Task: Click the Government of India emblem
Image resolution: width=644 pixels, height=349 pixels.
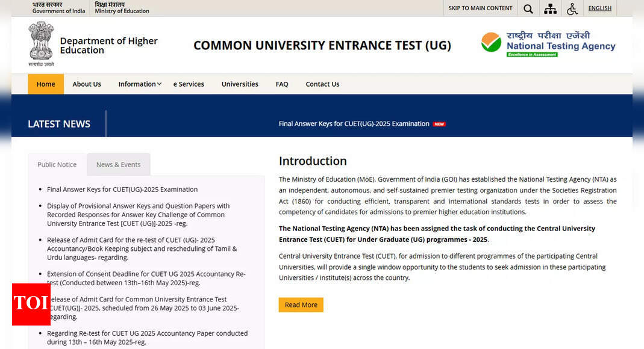Action: point(41,44)
